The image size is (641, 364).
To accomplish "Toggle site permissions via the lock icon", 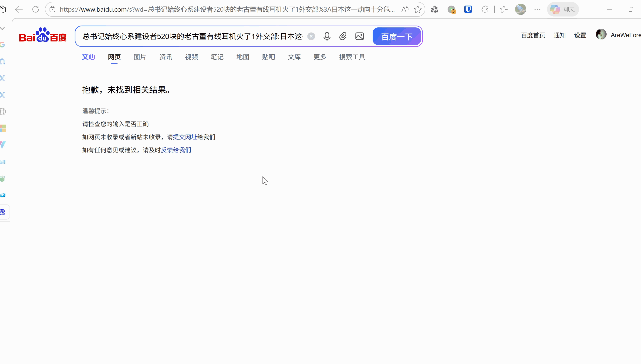I will [52, 9].
